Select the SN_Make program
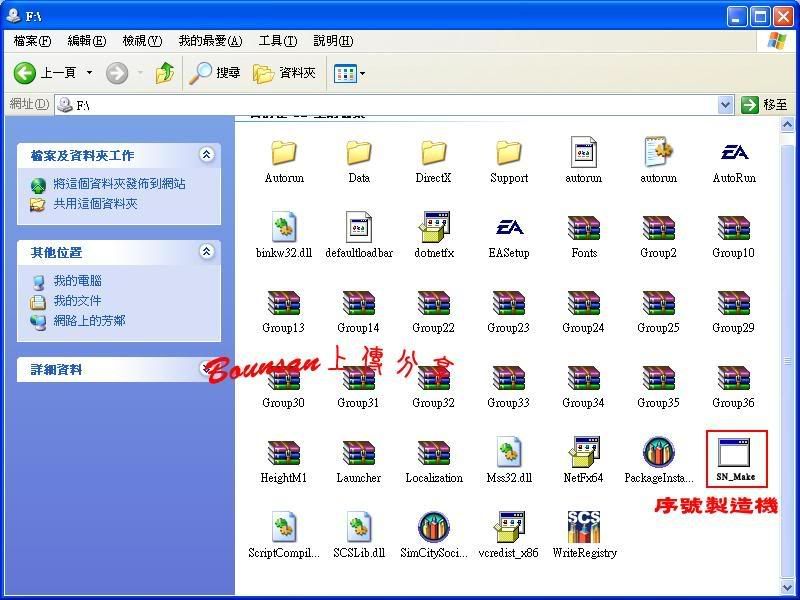 click(736, 459)
